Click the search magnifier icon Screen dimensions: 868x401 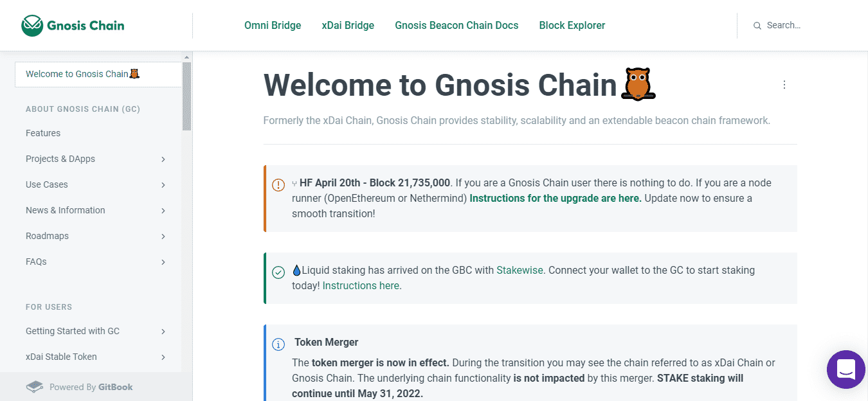coord(757,26)
